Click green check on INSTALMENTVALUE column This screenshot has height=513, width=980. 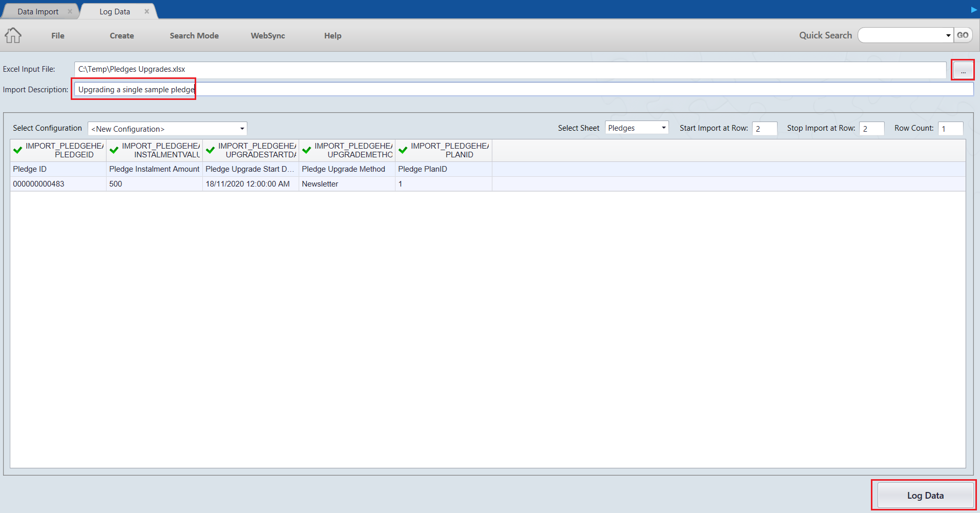point(114,150)
